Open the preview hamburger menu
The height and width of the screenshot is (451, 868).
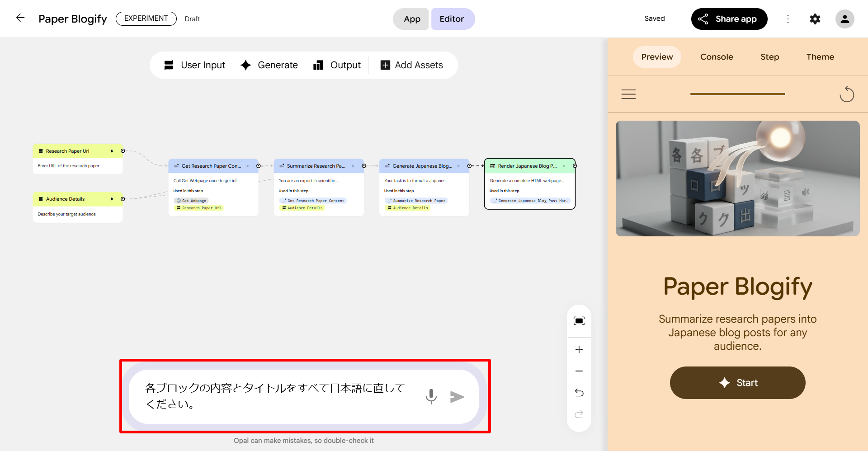point(628,94)
